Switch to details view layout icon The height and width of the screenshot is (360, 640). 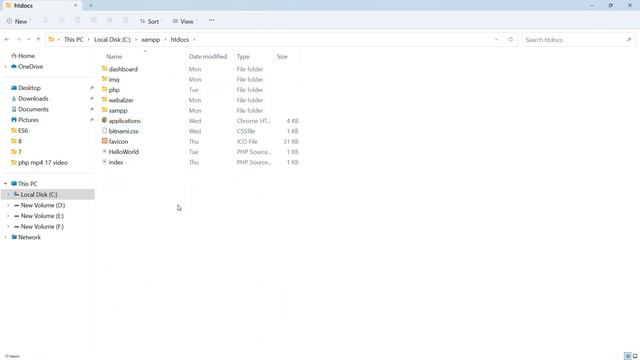(x=627, y=356)
